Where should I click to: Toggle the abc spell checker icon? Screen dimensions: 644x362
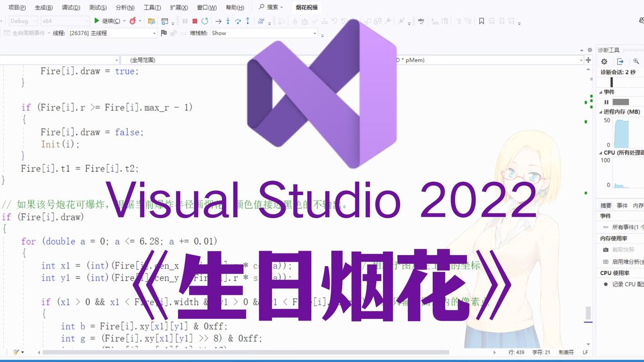coord(421,21)
